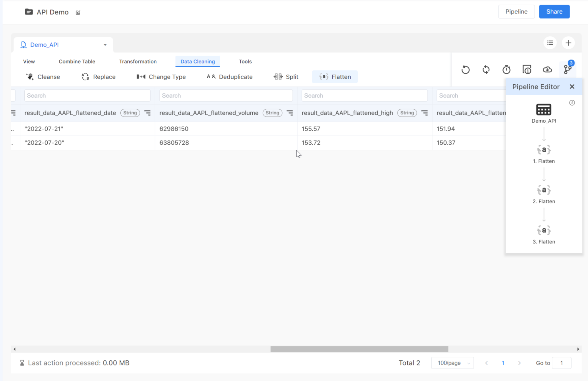The width and height of the screenshot is (588, 381).
Task: Click the plus icon to add a table
Action: 568,43
